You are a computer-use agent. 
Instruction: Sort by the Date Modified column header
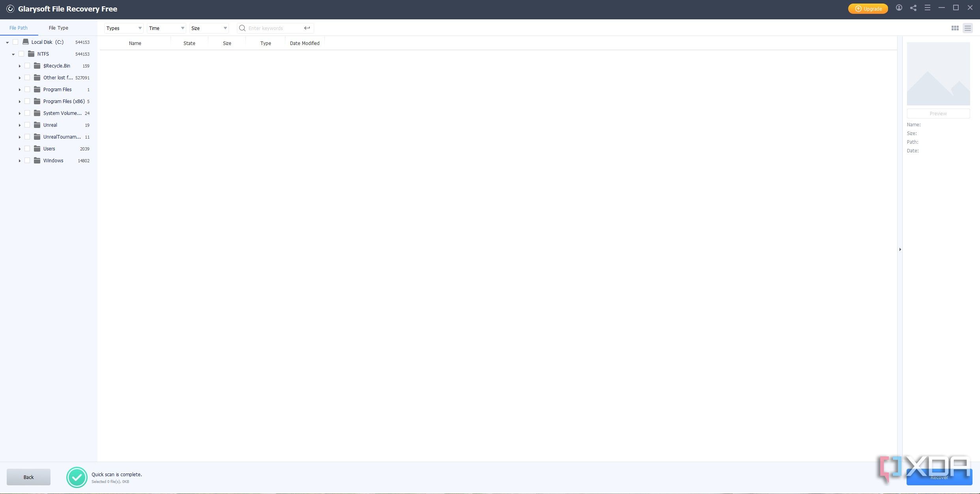pos(305,43)
